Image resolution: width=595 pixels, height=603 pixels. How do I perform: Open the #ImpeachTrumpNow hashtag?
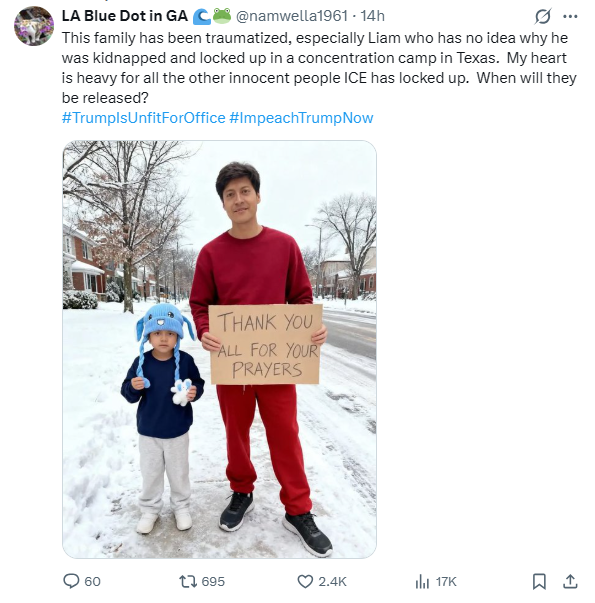301,118
